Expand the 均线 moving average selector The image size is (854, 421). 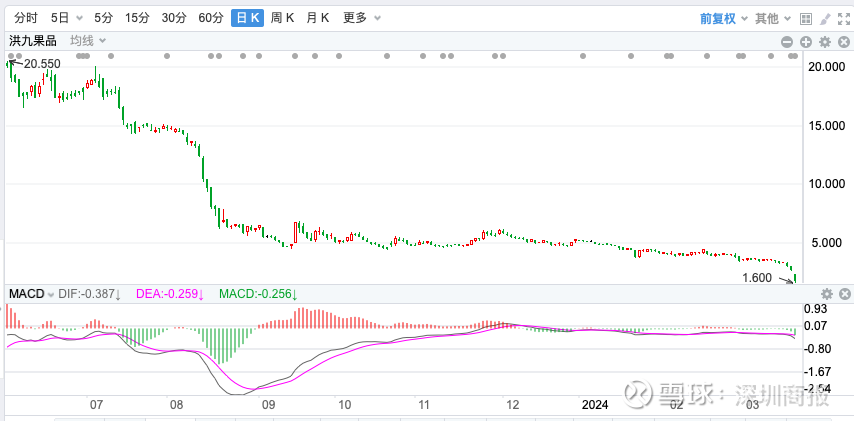[x=87, y=41]
